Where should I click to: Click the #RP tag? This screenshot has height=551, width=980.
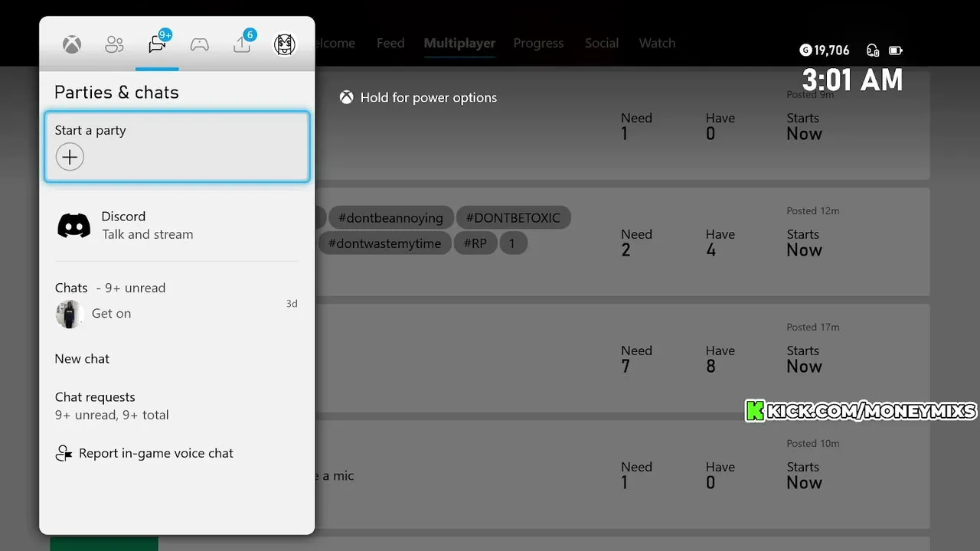tap(475, 243)
